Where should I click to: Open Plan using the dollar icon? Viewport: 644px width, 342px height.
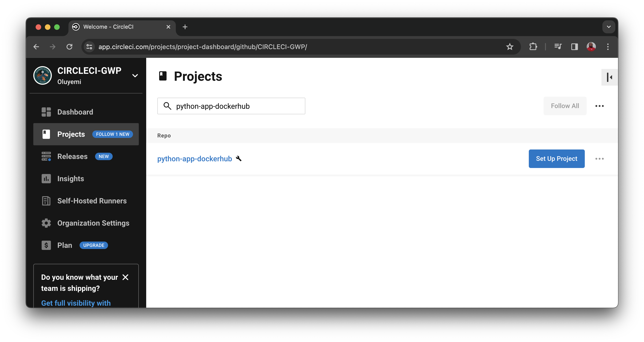click(46, 245)
